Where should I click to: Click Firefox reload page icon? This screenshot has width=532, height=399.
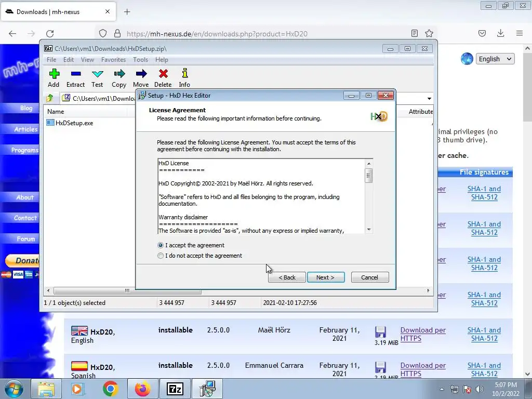tap(50, 34)
